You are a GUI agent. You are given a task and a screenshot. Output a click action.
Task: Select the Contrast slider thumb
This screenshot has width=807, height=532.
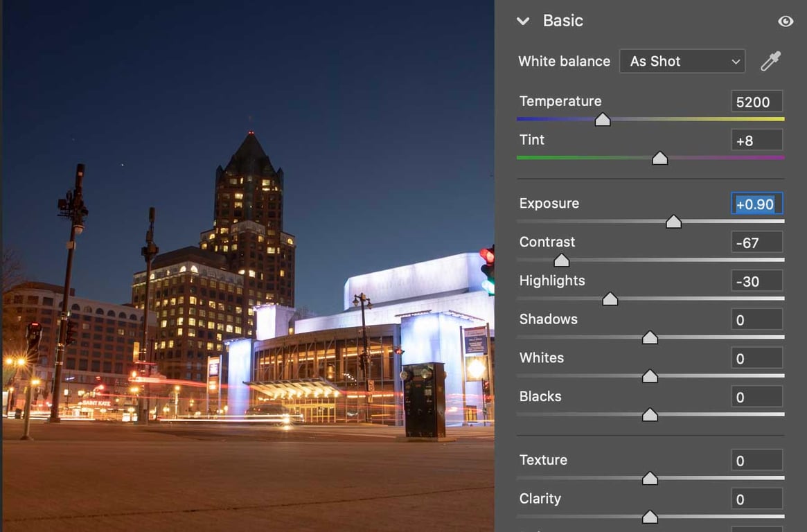560,260
